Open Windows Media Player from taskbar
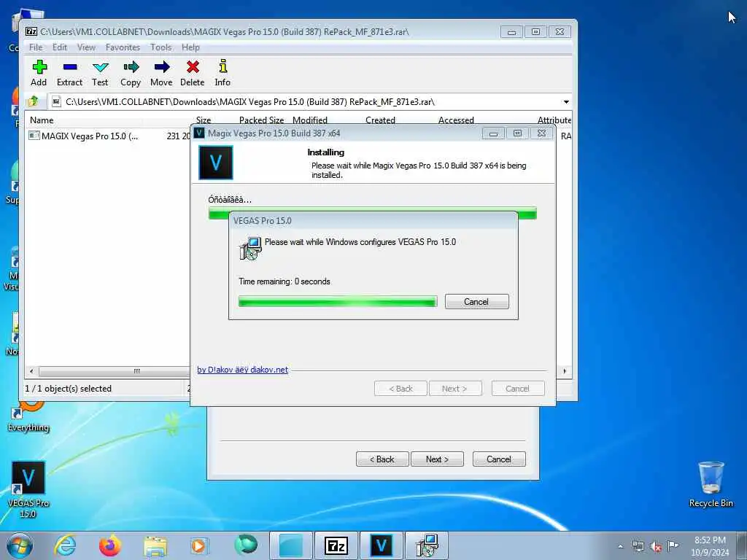This screenshot has width=747, height=560. tap(198, 545)
